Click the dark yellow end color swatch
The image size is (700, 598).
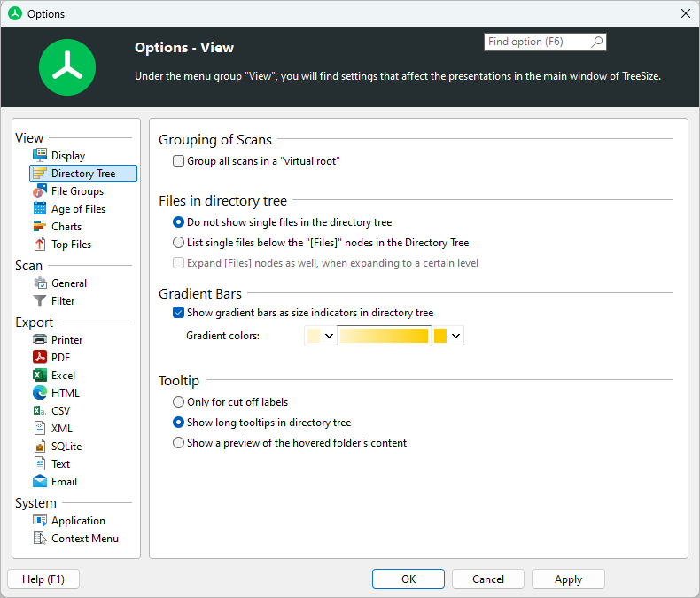pos(440,336)
